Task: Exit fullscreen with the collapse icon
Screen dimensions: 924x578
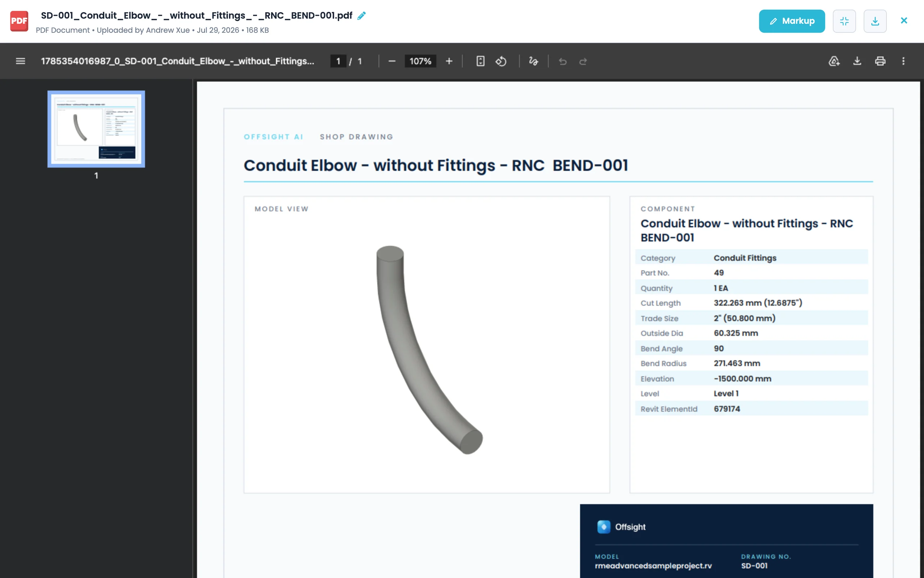Action: [844, 21]
